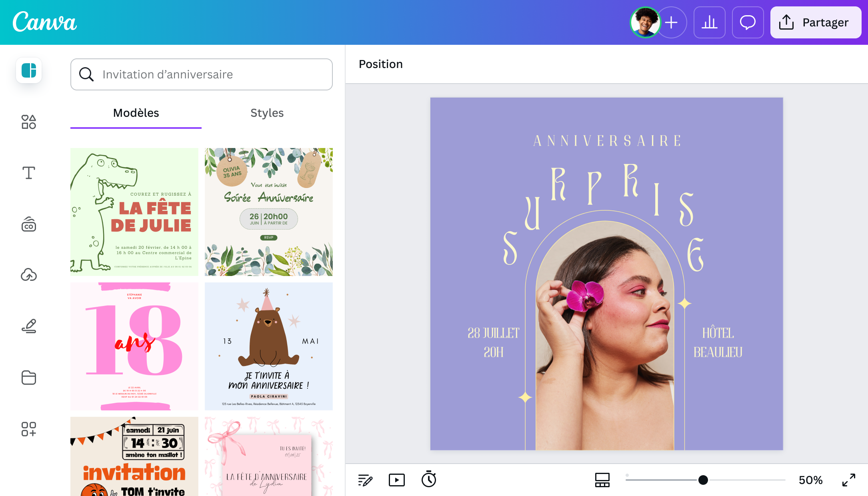Choose the pink ribbon Lydia anniversaire template

point(269,456)
